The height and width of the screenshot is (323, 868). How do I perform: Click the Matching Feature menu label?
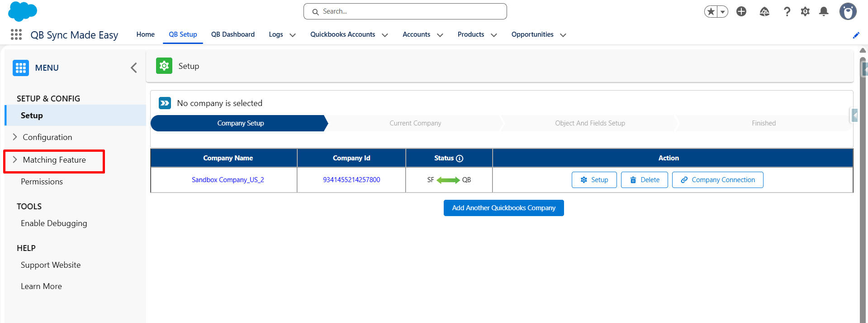pyautogui.click(x=54, y=160)
